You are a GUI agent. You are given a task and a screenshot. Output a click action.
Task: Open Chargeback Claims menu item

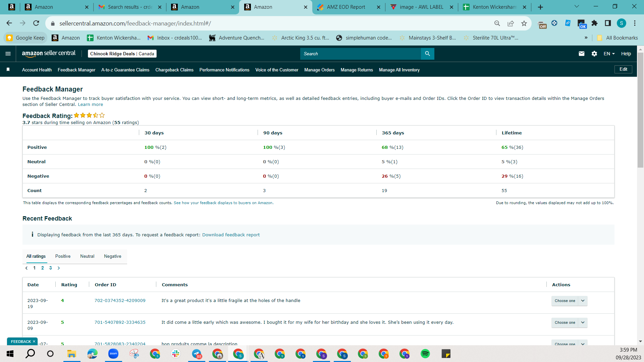[174, 70]
